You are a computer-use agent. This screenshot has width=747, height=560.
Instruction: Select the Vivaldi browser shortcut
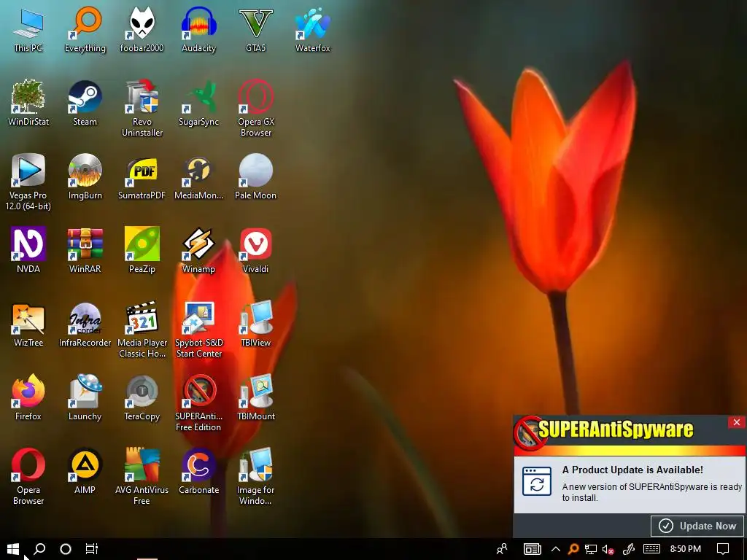[256, 250]
